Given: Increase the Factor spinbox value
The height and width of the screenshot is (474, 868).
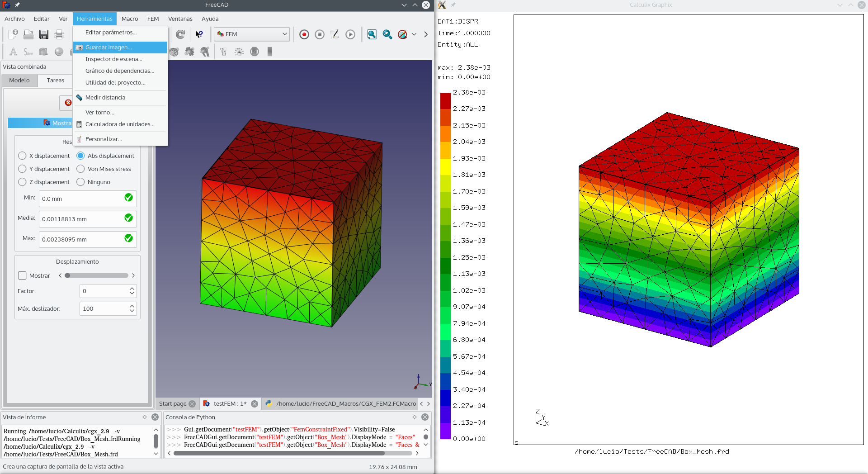Looking at the screenshot, I should pyautogui.click(x=132, y=289).
